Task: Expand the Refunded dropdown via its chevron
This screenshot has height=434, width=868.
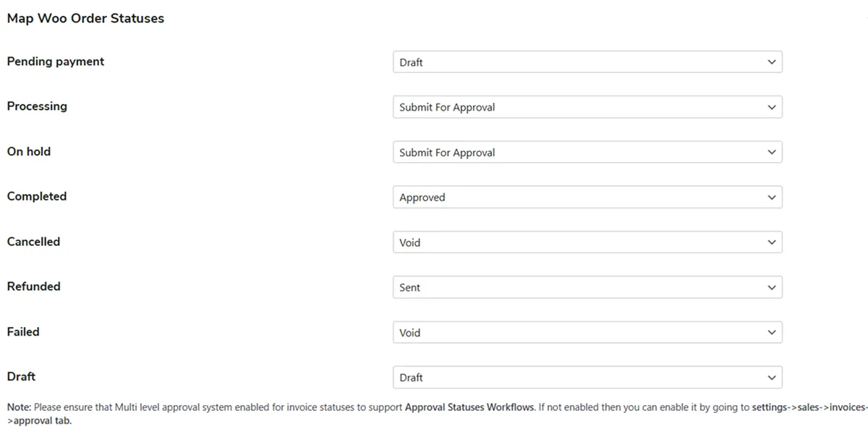Action: click(773, 286)
